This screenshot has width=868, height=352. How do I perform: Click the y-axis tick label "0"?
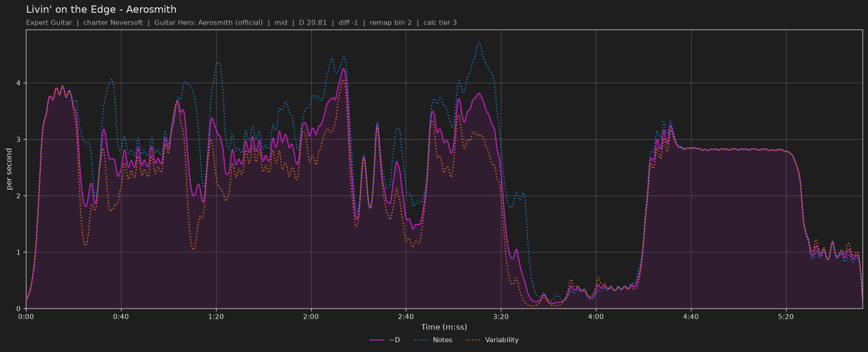click(x=19, y=309)
